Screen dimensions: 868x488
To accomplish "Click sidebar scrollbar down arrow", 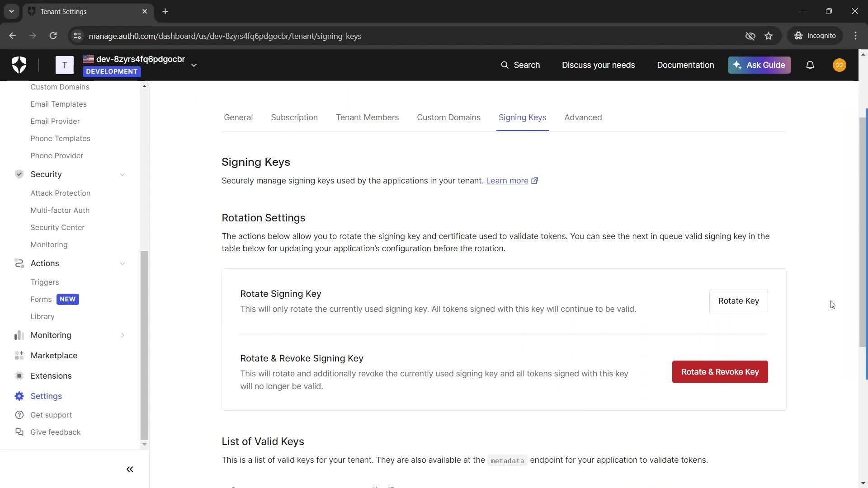I will (144, 445).
